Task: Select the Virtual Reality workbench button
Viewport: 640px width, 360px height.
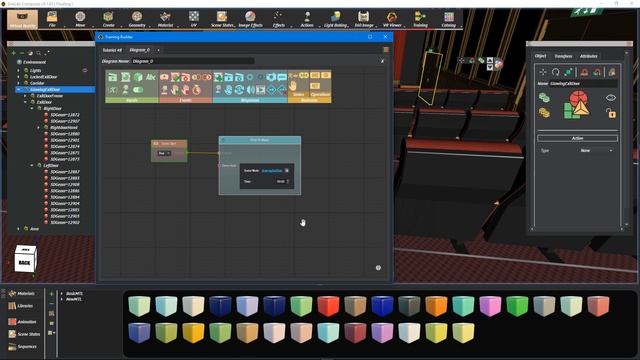Action: (x=22, y=19)
